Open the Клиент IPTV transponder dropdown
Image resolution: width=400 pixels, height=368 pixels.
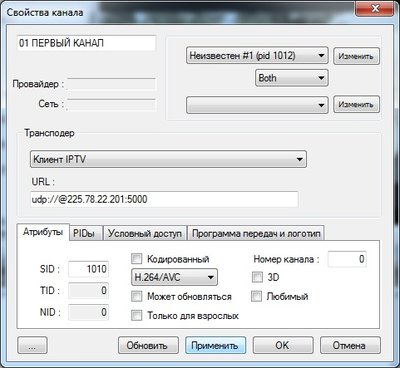coord(168,159)
